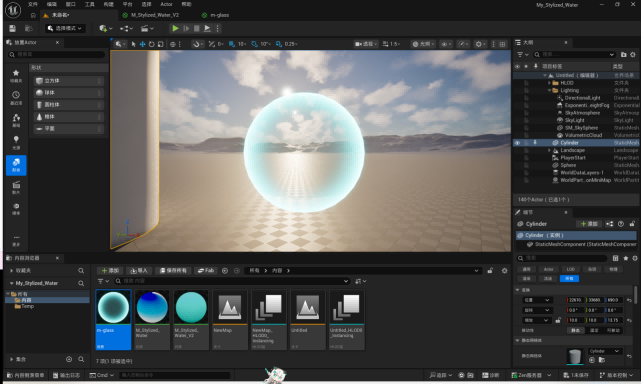Activate the scale gizmo tool
The height and width of the screenshot is (384, 641).
tap(160, 44)
